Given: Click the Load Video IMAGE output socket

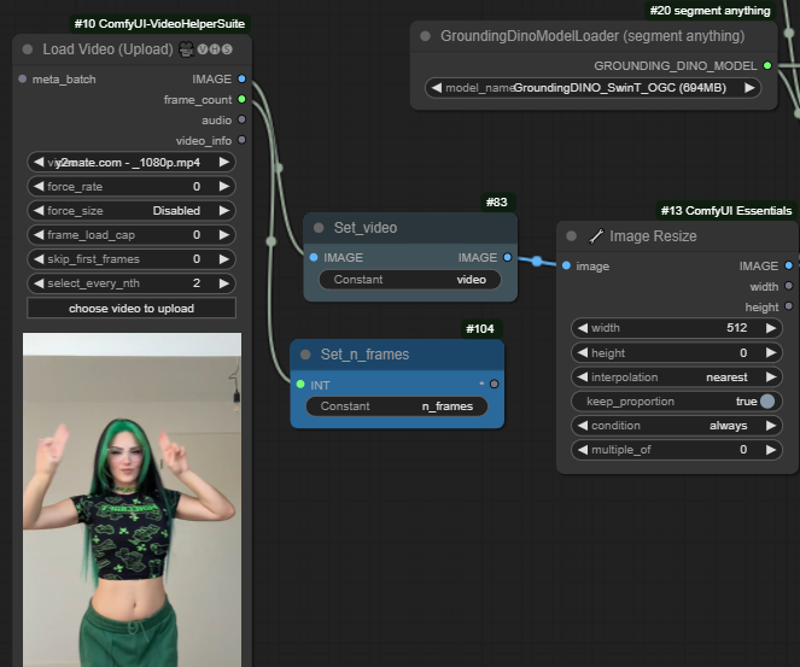Looking at the screenshot, I should coord(242,79).
